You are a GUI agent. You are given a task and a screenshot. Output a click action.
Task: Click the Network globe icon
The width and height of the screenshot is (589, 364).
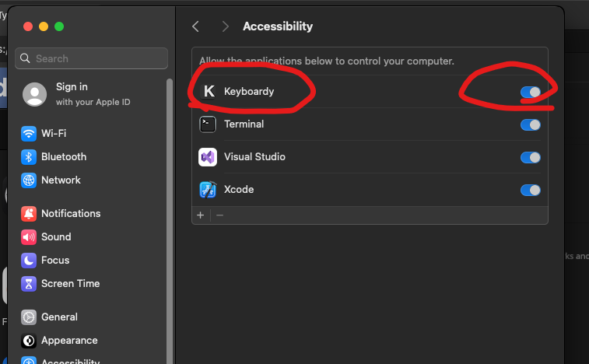coord(29,180)
